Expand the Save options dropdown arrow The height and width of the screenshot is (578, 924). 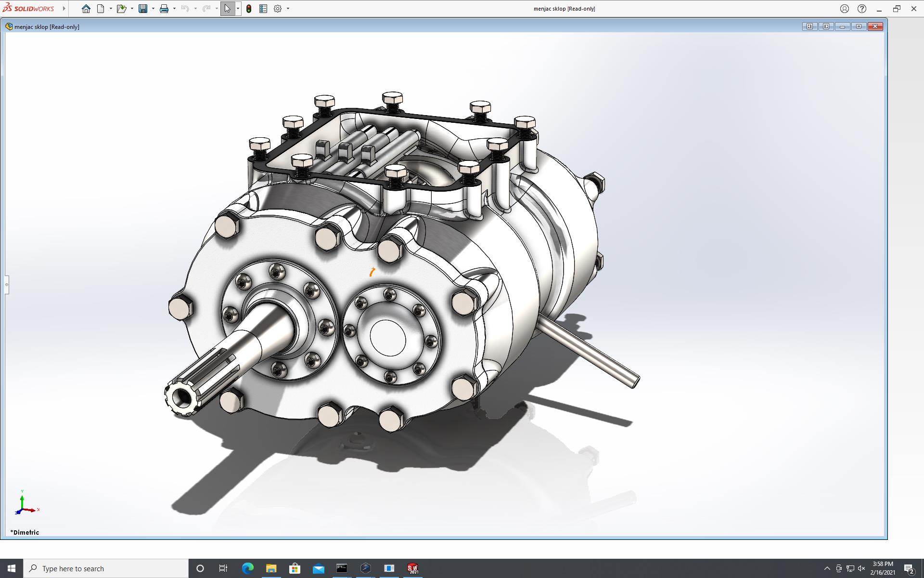click(153, 9)
